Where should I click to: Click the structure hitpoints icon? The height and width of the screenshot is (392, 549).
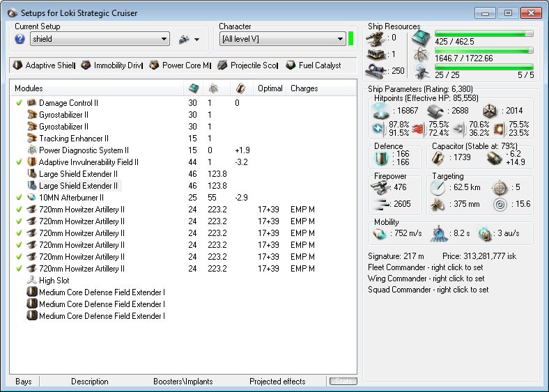pos(490,111)
